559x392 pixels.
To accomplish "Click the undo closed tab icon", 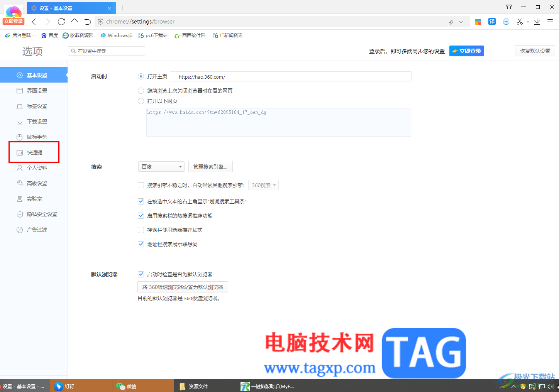I will (88, 22).
